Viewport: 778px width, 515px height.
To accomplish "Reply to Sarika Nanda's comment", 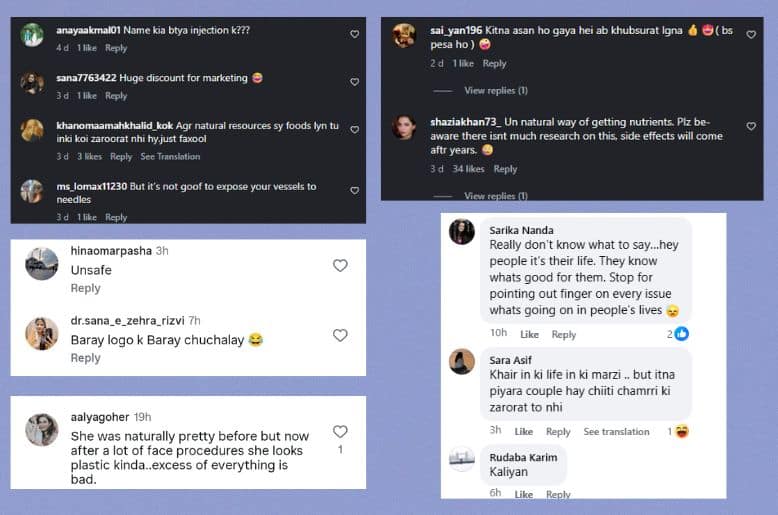I will (x=564, y=334).
